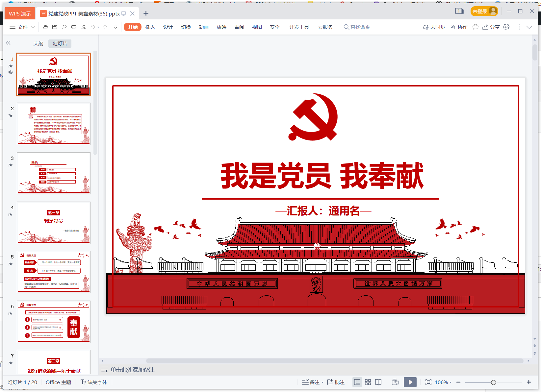Open the 云服务 ribbon tab
Screen dimensions: 541x392
coord(325,27)
